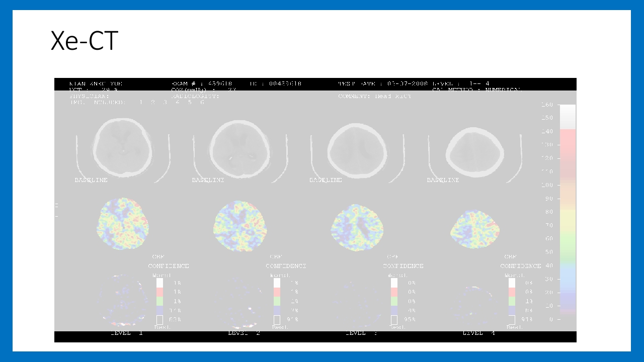Click the COMMENT Head XeCT text
Viewport: 644px width, 362px height.
(x=374, y=96)
